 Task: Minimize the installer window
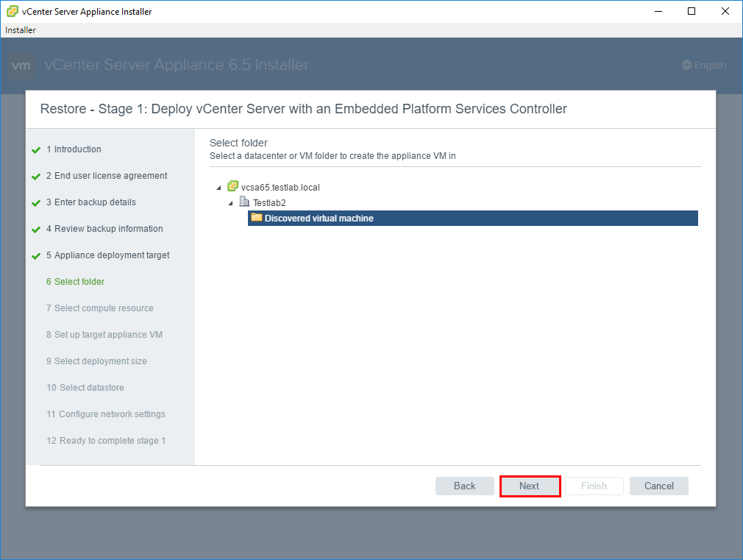[658, 11]
